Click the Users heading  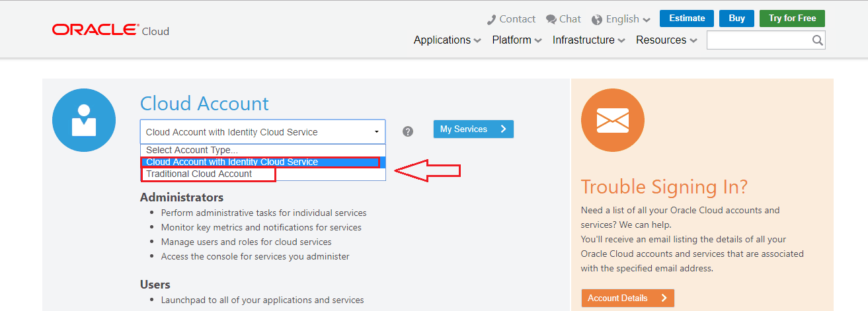coord(155,285)
